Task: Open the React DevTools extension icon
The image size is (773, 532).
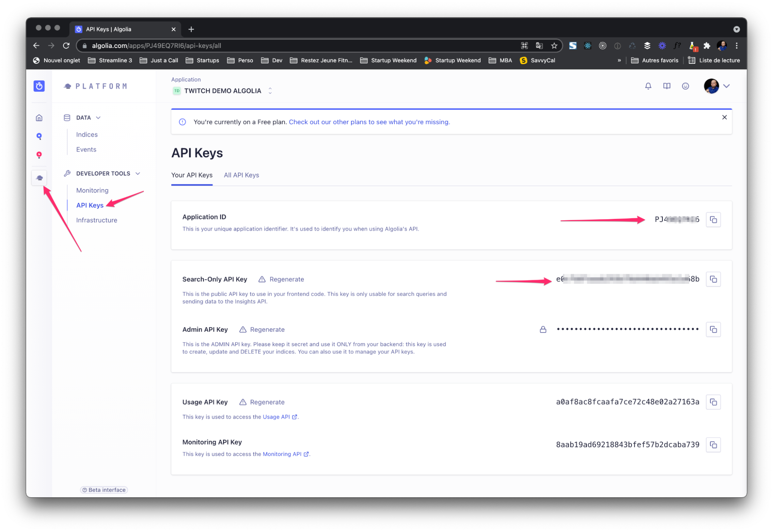Action: pyautogui.click(x=588, y=46)
